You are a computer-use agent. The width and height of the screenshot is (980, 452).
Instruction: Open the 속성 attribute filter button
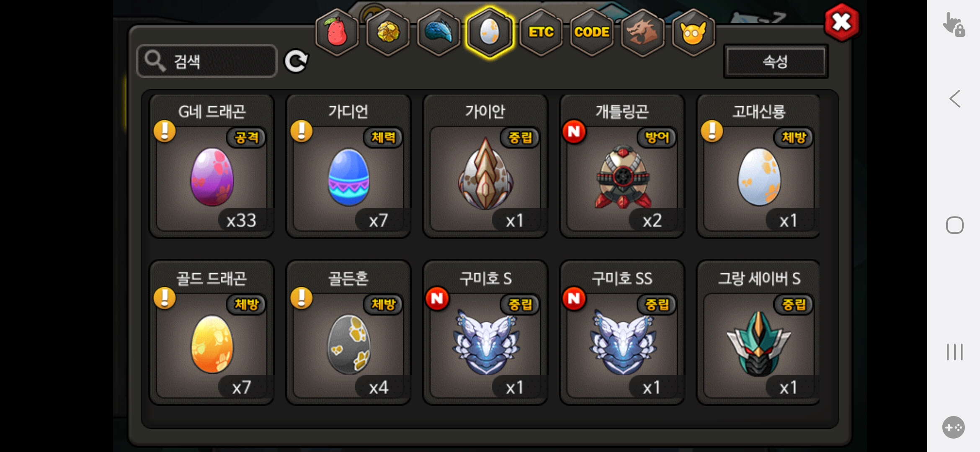tap(776, 62)
